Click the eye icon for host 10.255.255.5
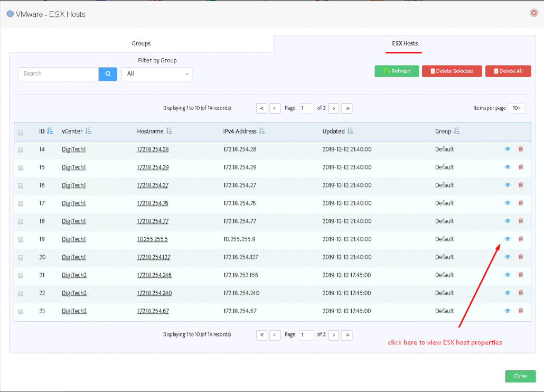This screenshot has height=392, width=544. click(508, 239)
